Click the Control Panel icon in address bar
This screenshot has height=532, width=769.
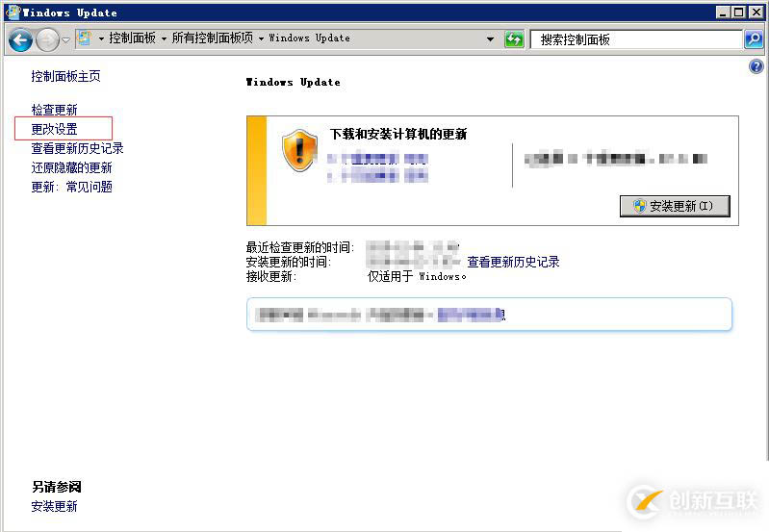(85, 38)
